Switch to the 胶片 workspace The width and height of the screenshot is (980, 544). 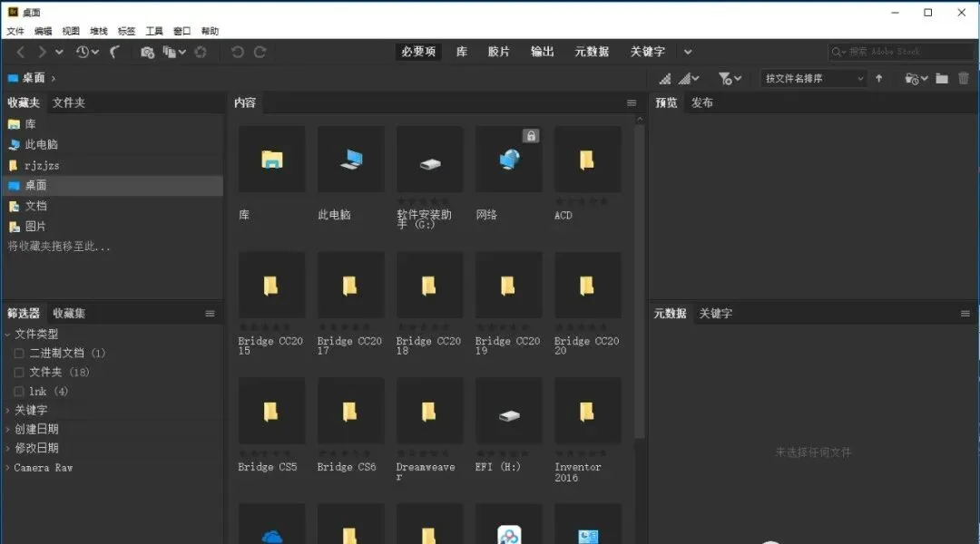pos(499,52)
